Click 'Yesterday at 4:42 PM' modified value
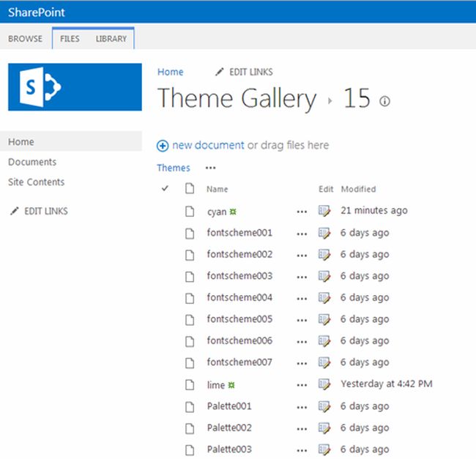Screen dimensions: 476x459 point(387,384)
